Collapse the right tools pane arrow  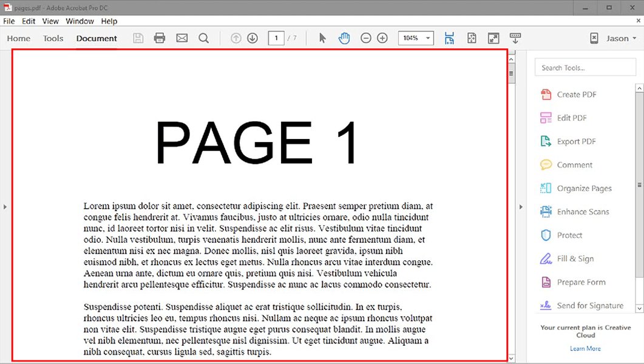[x=521, y=207]
